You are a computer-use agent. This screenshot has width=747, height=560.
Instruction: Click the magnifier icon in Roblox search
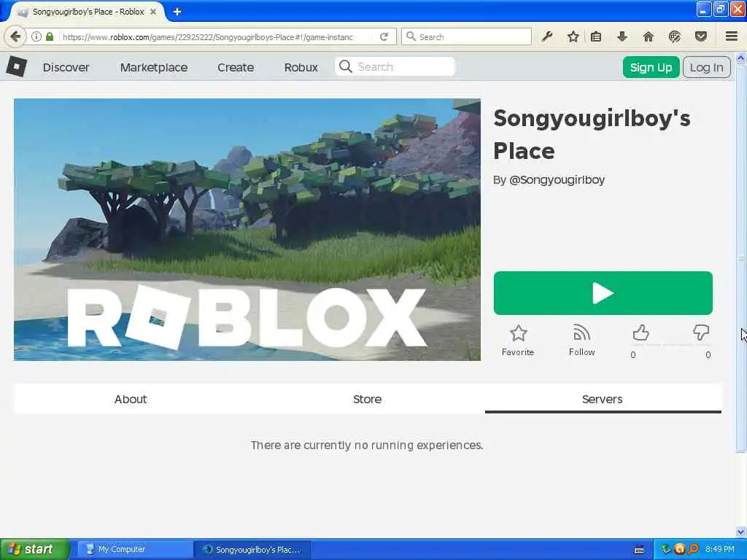point(345,66)
